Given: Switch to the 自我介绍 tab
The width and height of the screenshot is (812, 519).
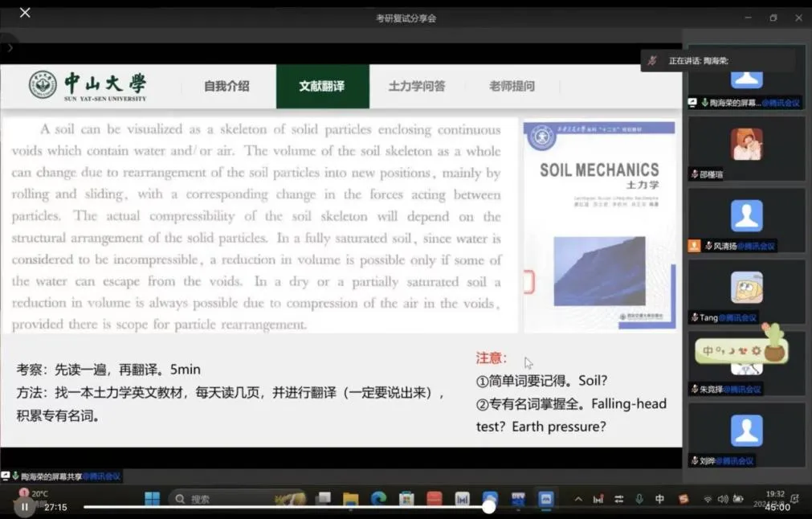Looking at the screenshot, I should (x=228, y=86).
